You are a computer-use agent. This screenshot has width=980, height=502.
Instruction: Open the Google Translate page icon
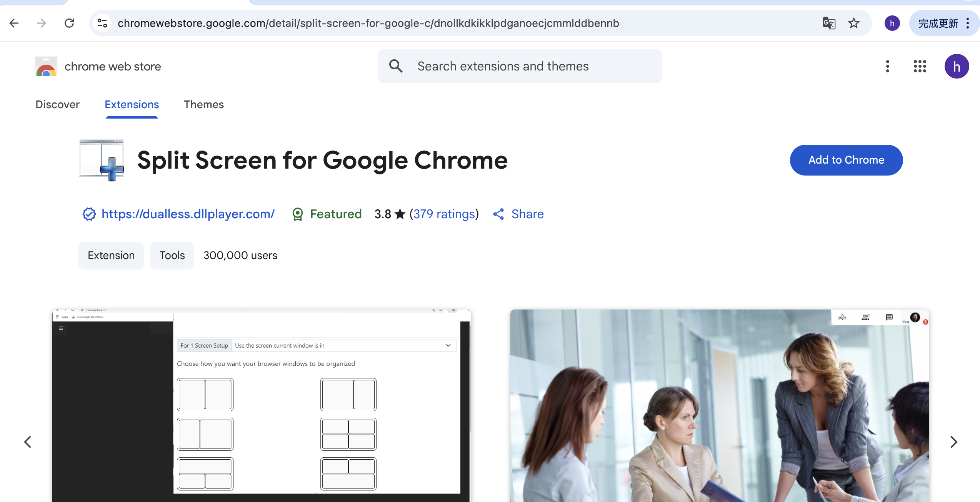829,23
